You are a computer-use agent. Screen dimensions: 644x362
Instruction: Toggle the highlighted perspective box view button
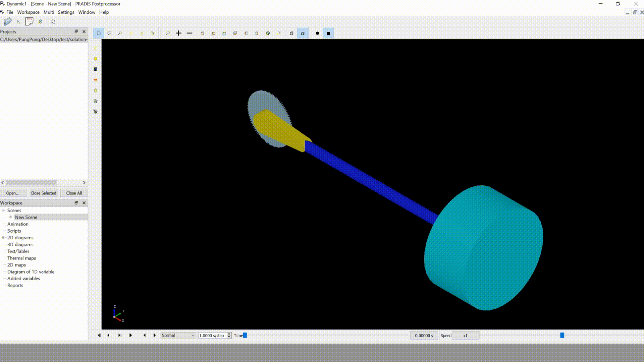coord(303,33)
